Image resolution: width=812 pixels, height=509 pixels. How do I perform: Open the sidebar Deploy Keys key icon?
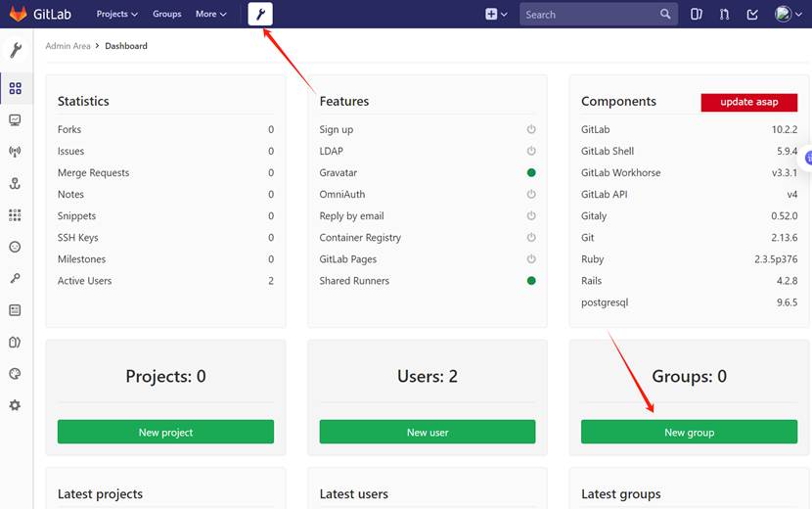pos(15,278)
